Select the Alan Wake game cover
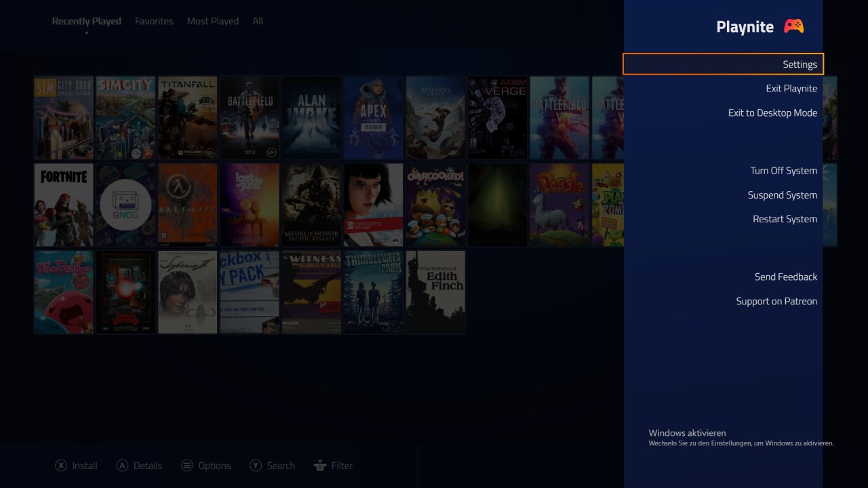Image resolution: width=868 pixels, height=488 pixels. (x=312, y=118)
